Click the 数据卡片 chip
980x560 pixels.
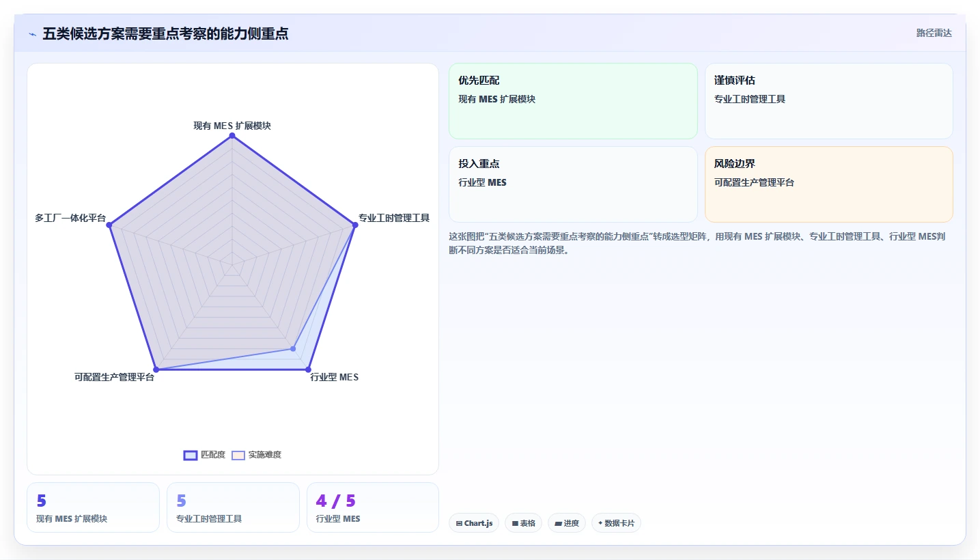click(616, 523)
